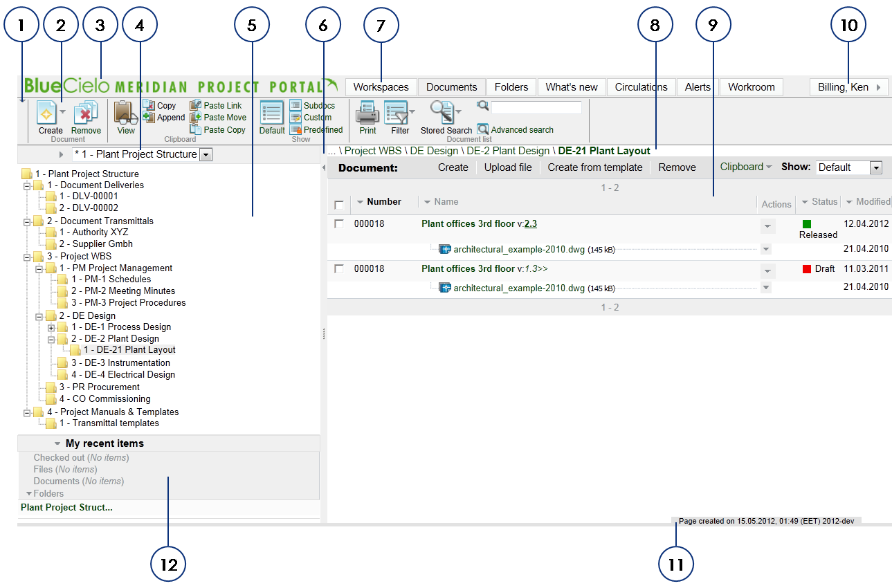Collapse the My recent items panel

(57, 443)
